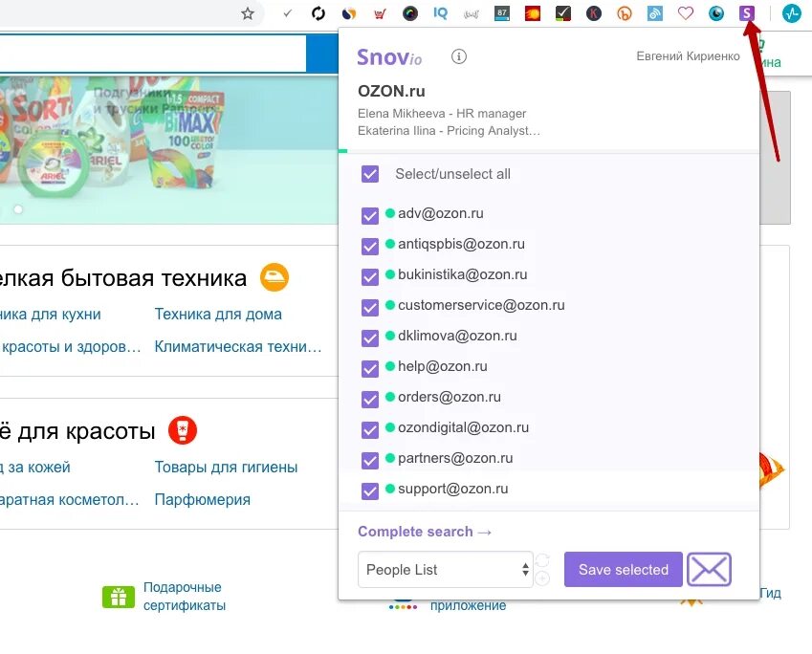
Task: Click the user name Евгений Кириенко
Action: [x=688, y=56]
